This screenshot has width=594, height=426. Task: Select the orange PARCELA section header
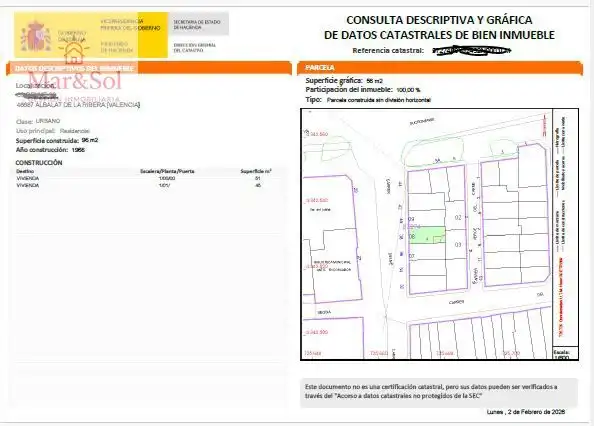pyautogui.click(x=440, y=68)
